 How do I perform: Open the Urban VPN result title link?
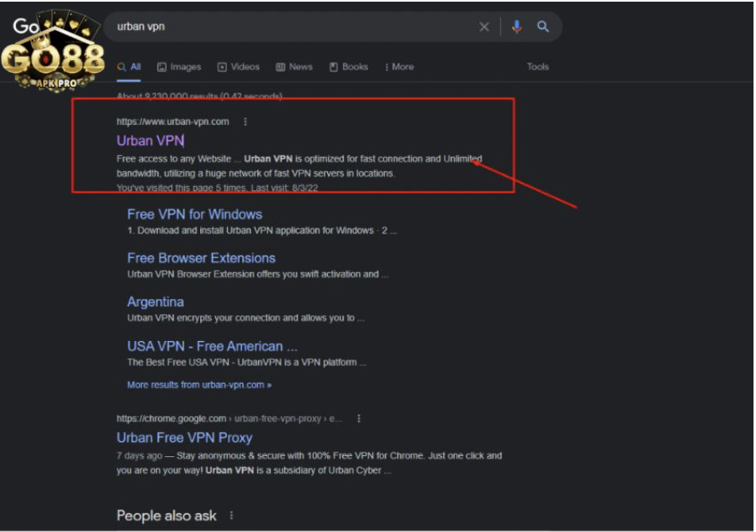(x=150, y=141)
